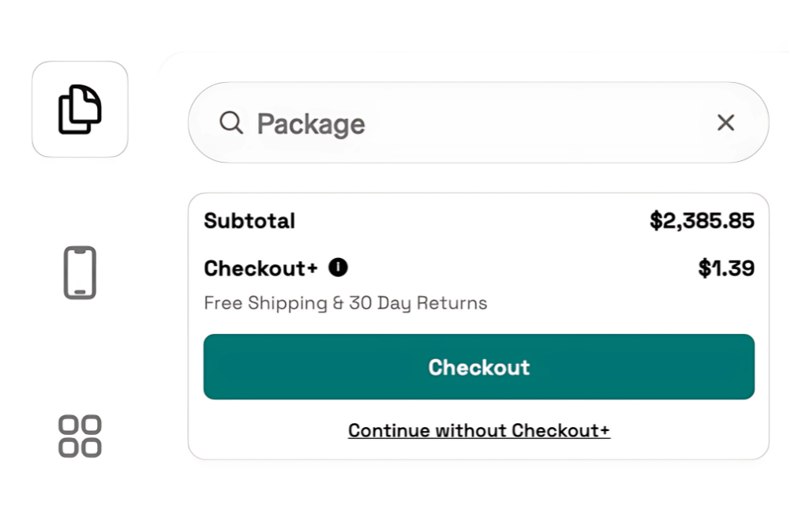
Task: Clear the Package search with X
Action: pyautogui.click(x=725, y=123)
